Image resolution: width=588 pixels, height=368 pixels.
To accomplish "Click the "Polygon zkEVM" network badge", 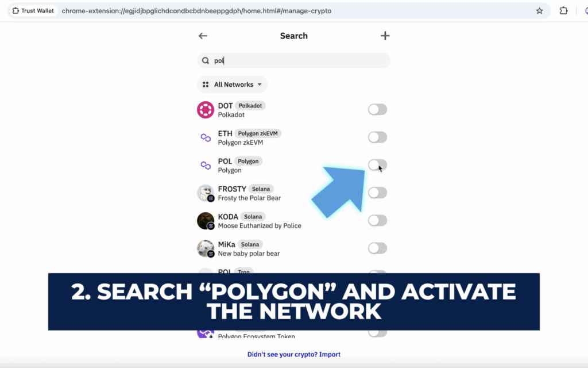I will click(258, 133).
